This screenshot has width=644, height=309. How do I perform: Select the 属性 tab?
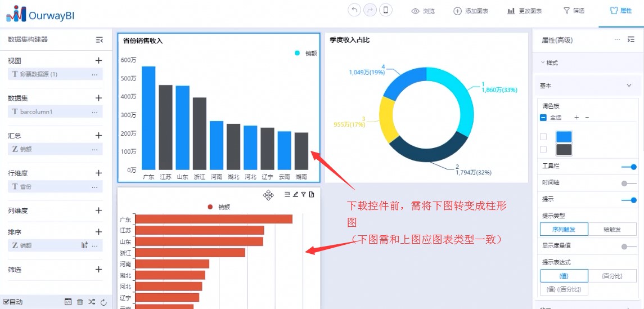(x=621, y=11)
